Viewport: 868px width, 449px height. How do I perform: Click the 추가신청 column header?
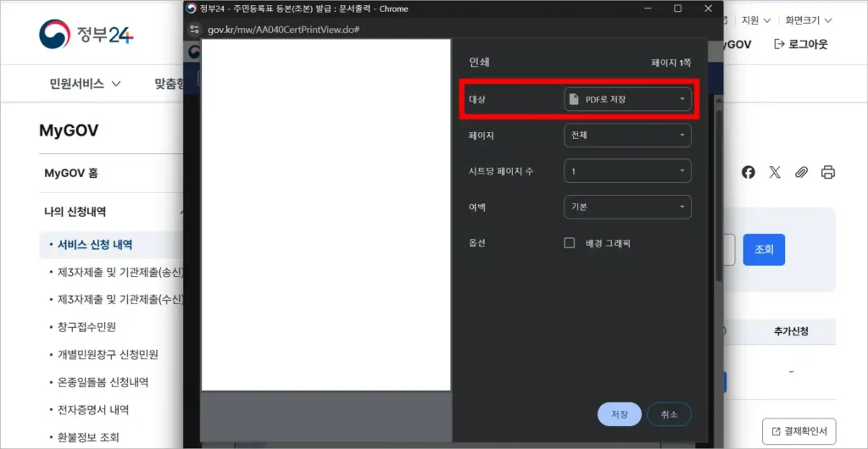click(791, 332)
